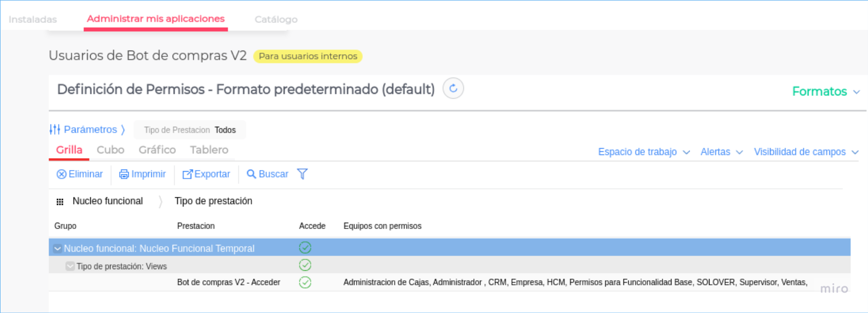Sort by the Equipos con permisos column header

point(382,226)
